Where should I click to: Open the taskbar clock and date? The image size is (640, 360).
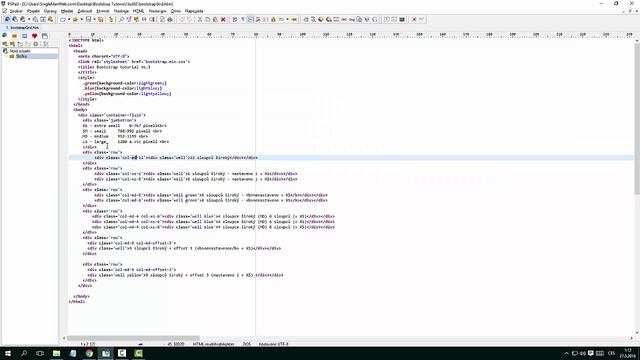(x=629, y=353)
